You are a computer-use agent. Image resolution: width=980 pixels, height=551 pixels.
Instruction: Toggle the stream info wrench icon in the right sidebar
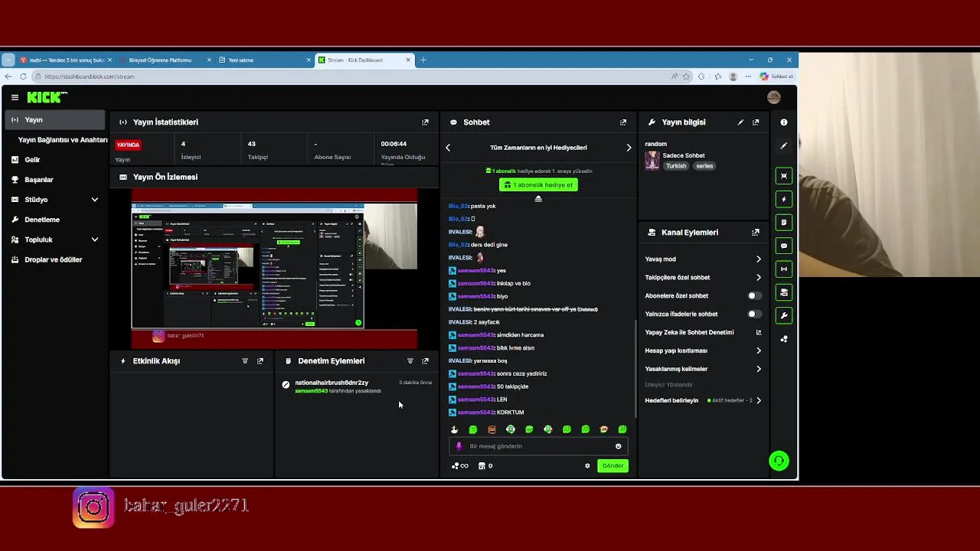(x=783, y=315)
